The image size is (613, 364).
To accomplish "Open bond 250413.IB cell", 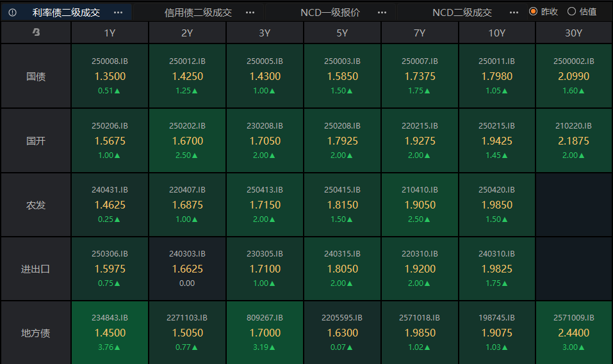I will [x=265, y=205].
